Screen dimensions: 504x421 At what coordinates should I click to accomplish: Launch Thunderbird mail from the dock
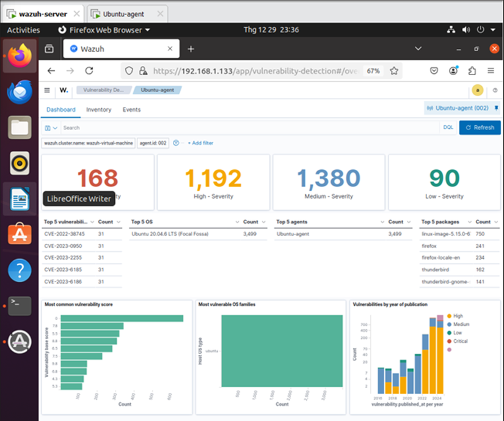coord(20,92)
